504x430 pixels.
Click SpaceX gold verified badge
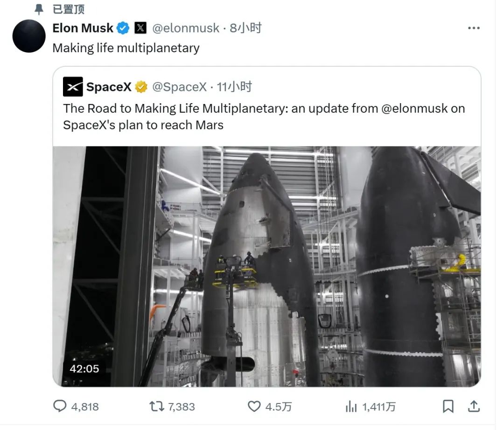pyautogui.click(x=141, y=87)
